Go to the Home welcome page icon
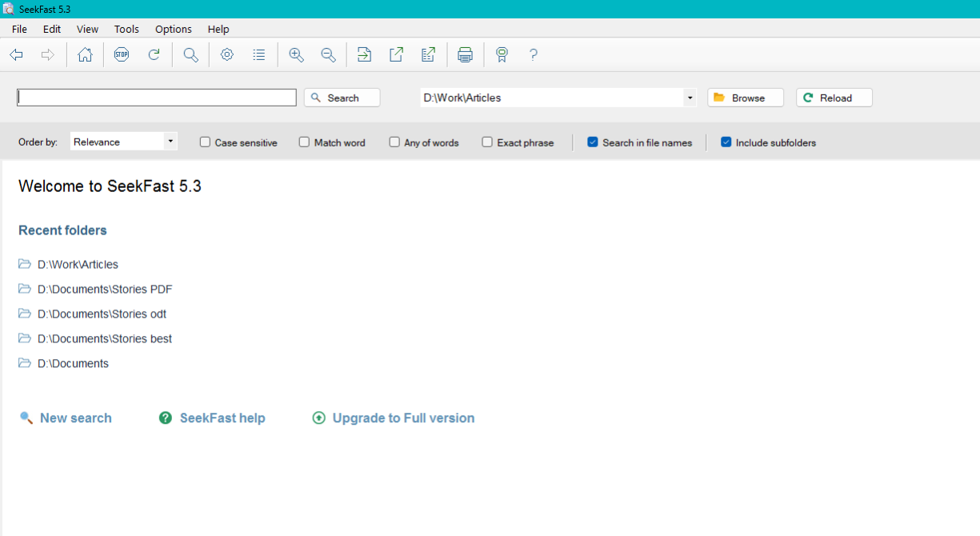The height and width of the screenshot is (536, 980). (85, 55)
